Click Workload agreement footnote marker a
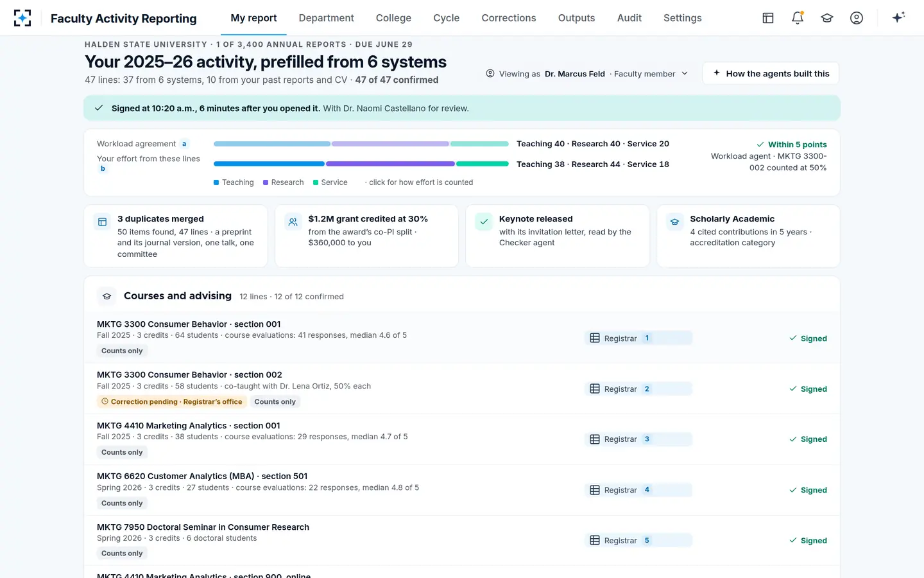This screenshot has height=578, width=924. tap(184, 144)
